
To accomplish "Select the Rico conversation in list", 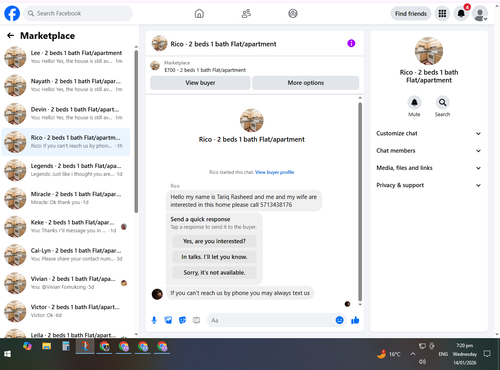I will [66, 142].
